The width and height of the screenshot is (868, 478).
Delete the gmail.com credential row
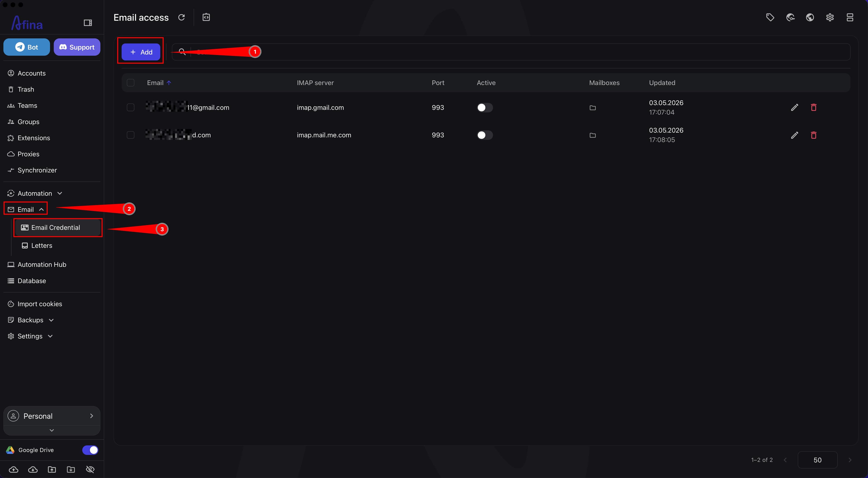coord(814,107)
